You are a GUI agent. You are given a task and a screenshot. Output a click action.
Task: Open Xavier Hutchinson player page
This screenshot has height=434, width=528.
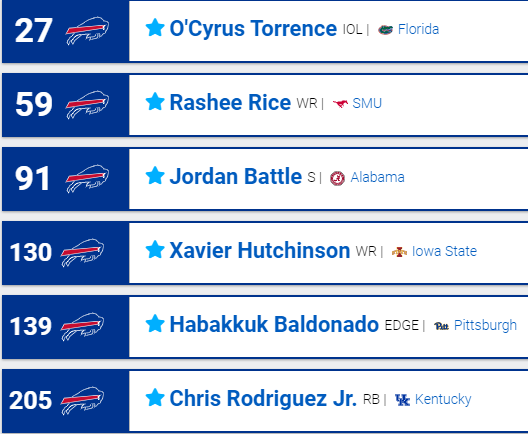(260, 251)
